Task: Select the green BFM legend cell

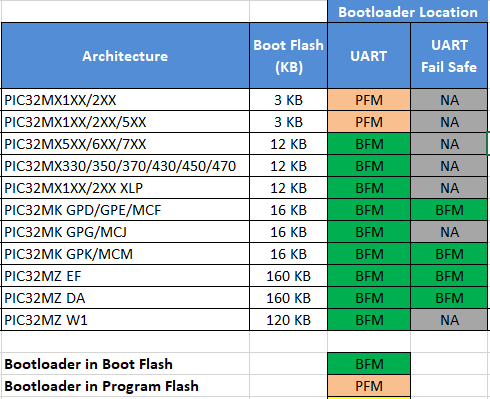Action: (369, 364)
